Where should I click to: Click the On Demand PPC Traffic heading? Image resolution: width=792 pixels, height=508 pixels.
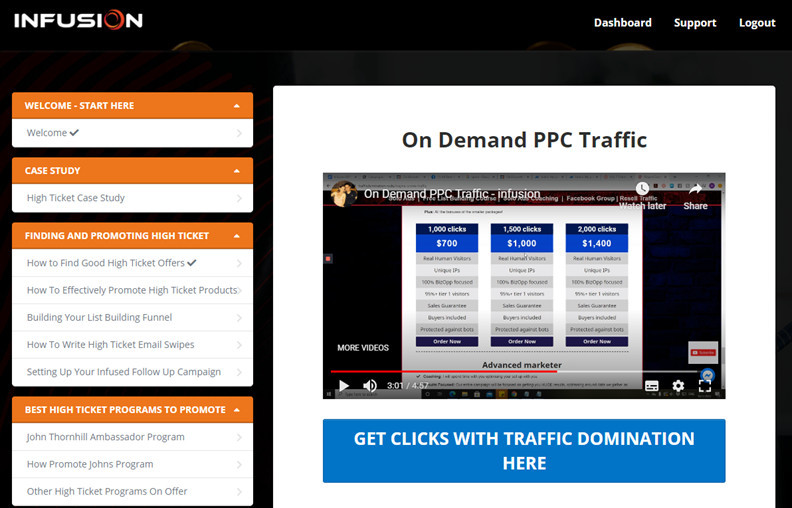524,140
